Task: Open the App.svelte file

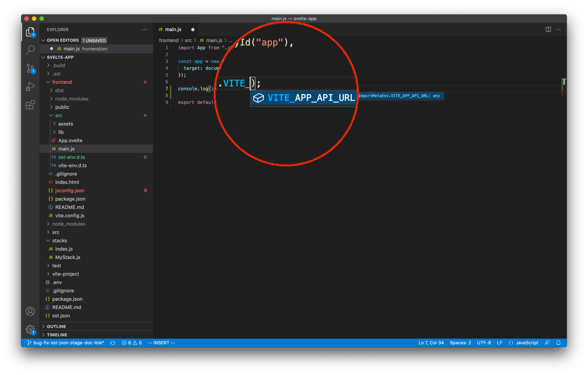Action: 70,140
